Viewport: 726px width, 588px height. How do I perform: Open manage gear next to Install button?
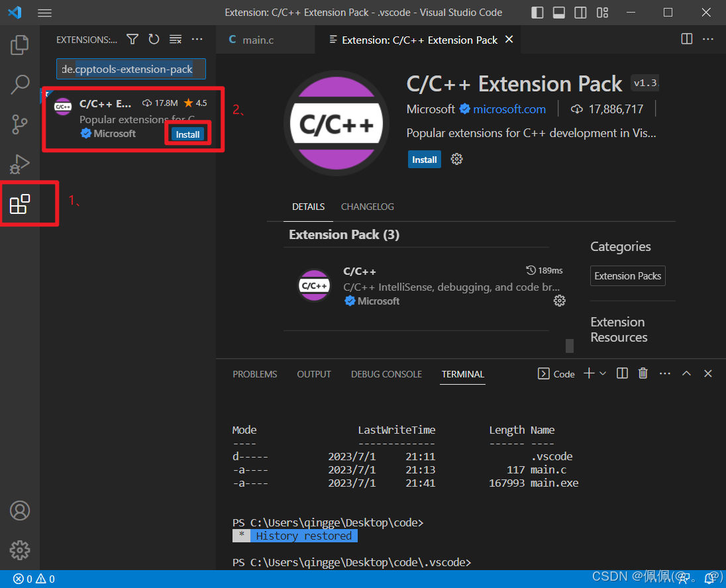click(x=456, y=160)
